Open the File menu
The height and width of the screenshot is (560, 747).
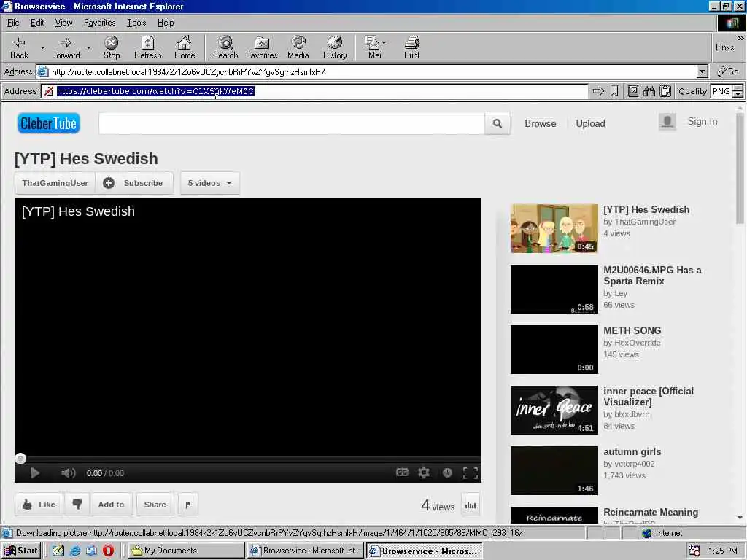click(13, 23)
